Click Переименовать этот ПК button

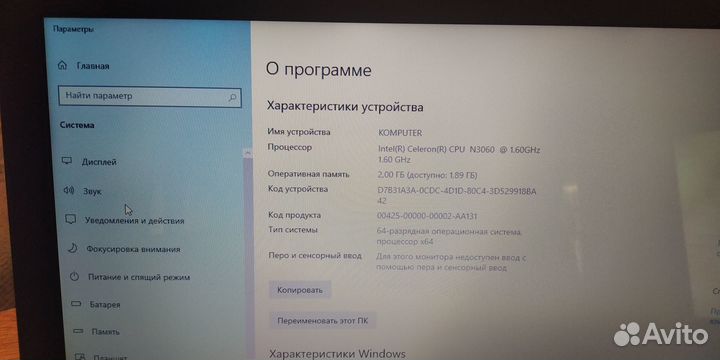(x=322, y=321)
